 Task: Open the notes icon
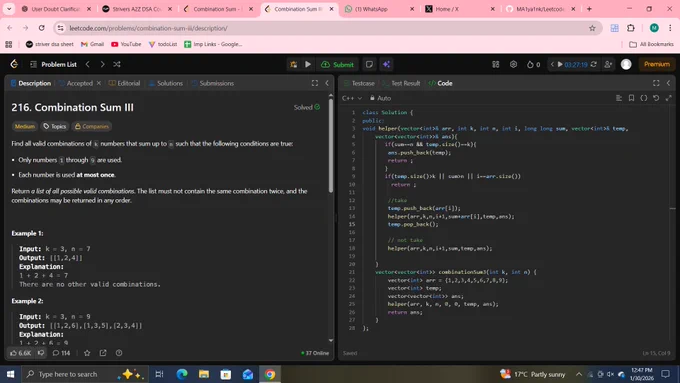[x=369, y=64]
